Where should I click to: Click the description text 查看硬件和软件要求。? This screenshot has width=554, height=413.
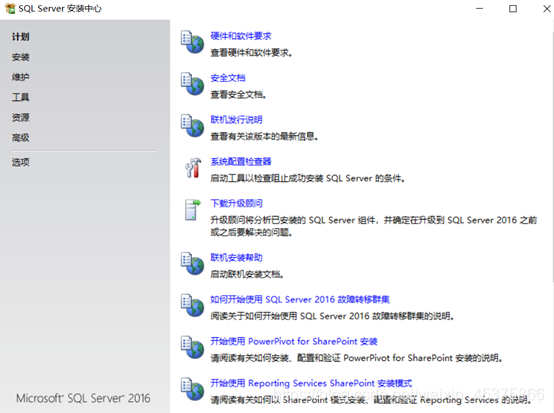tap(251, 53)
